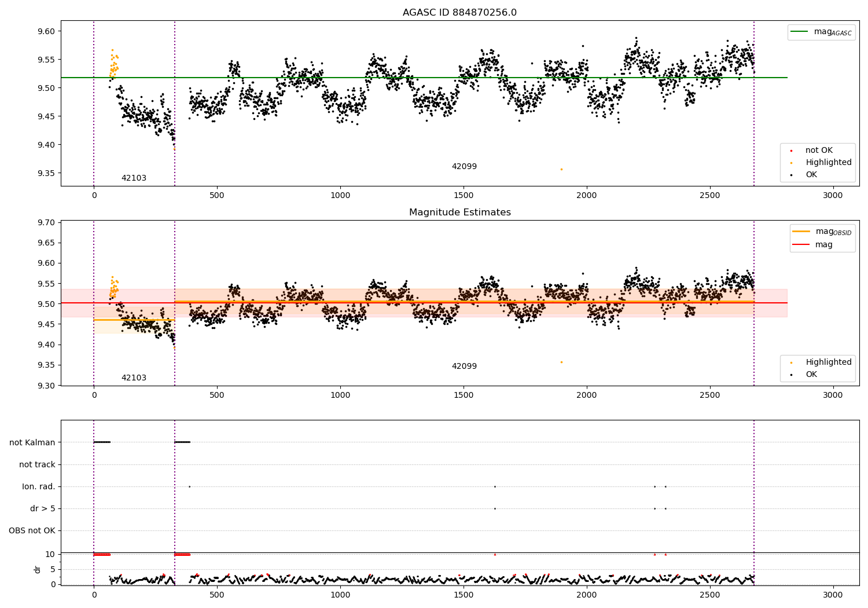Click the 'OBS not OK' row label
The image size is (868, 608).
[x=32, y=531]
